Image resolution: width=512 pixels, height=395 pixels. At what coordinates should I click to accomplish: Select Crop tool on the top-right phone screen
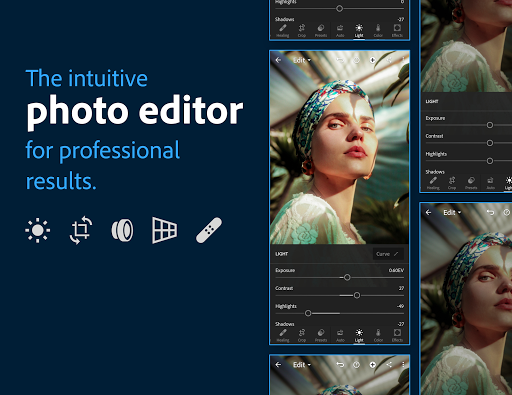click(452, 183)
